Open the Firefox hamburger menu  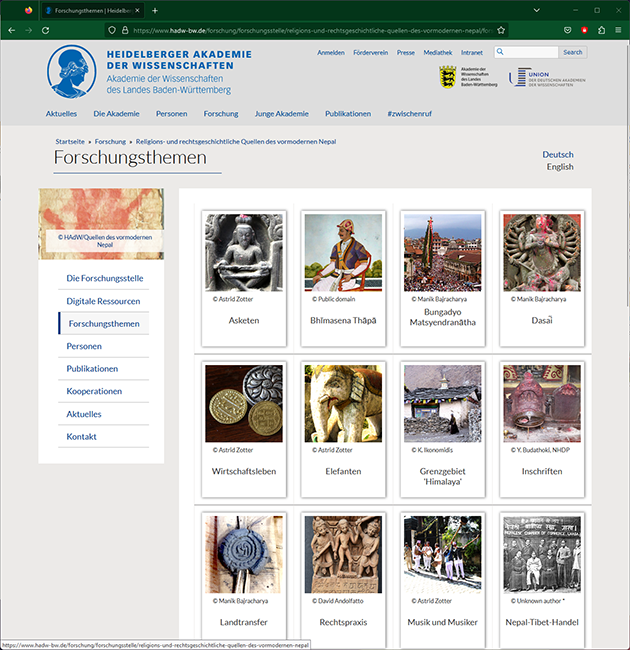[618, 30]
